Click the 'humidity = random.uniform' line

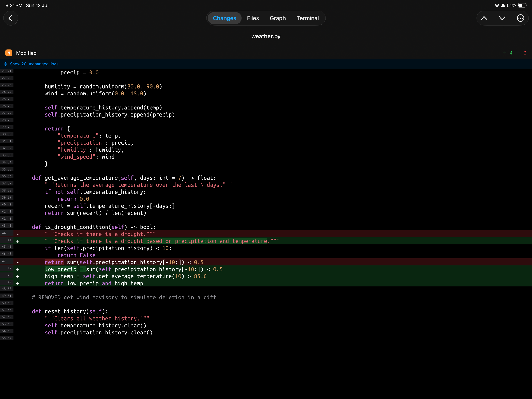pos(103,86)
